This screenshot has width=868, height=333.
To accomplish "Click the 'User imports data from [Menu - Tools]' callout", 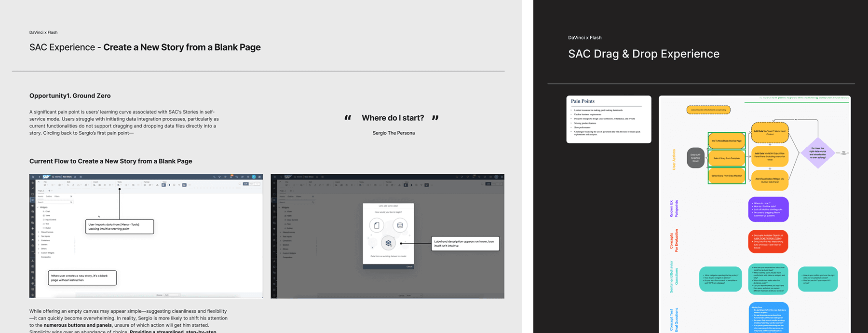I will [120, 227].
